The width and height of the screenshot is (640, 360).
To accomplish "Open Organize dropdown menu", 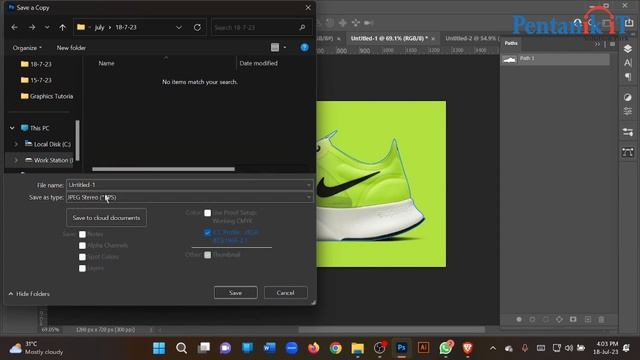I will [27, 48].
